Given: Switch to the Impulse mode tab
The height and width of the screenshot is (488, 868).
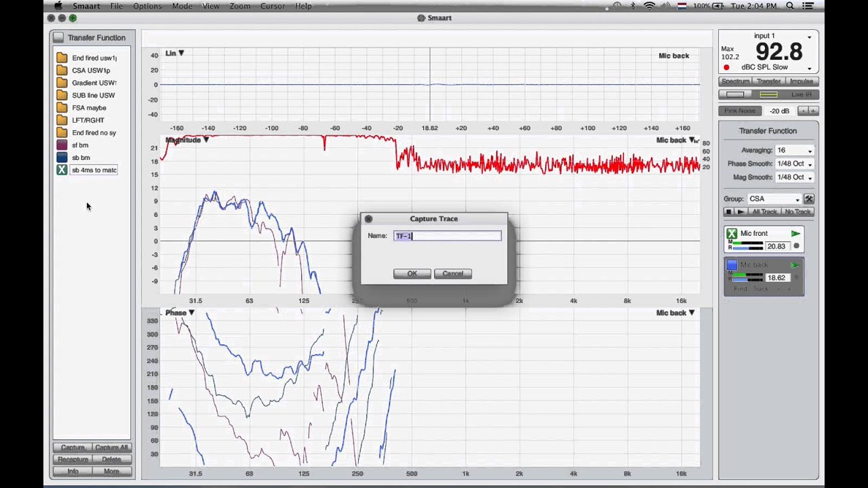Looking at the screenshot, I should click(x=802, y=81).
